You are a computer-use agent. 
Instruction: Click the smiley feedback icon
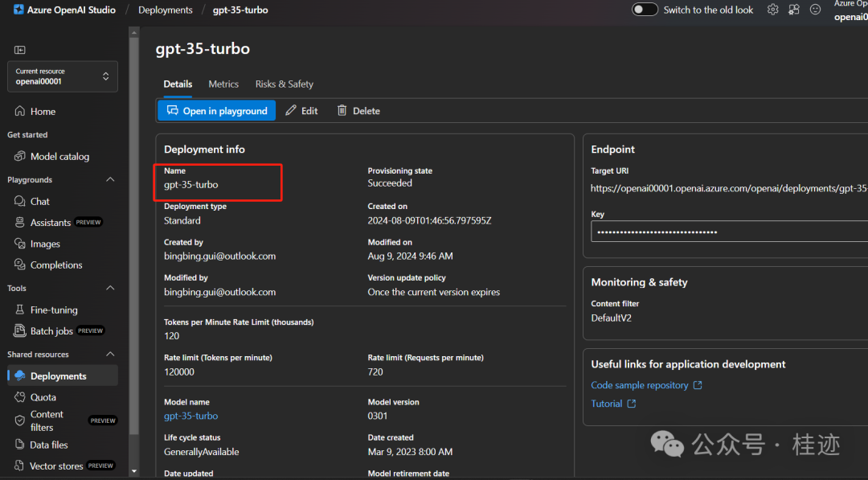pos(815,10)
